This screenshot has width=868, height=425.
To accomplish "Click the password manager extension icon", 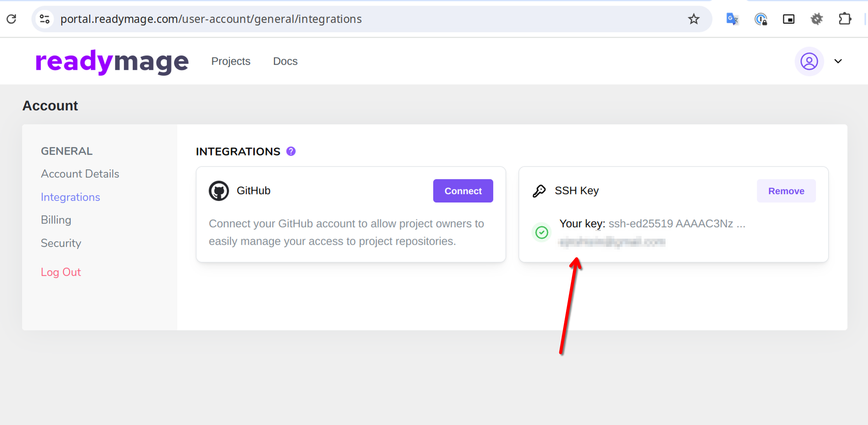I will [761, 19].
